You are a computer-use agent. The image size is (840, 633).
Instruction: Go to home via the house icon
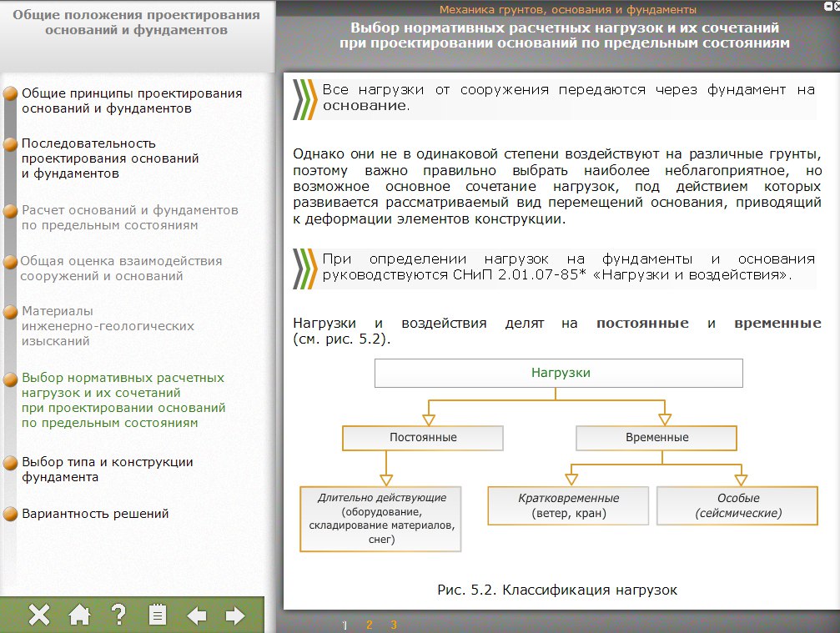(x=79, y=615)
